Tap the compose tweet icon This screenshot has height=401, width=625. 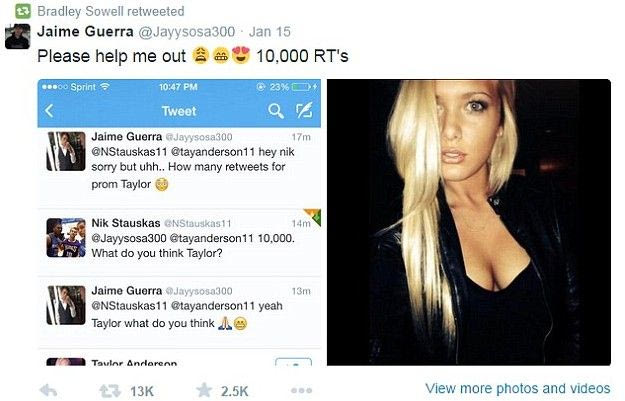304,110
